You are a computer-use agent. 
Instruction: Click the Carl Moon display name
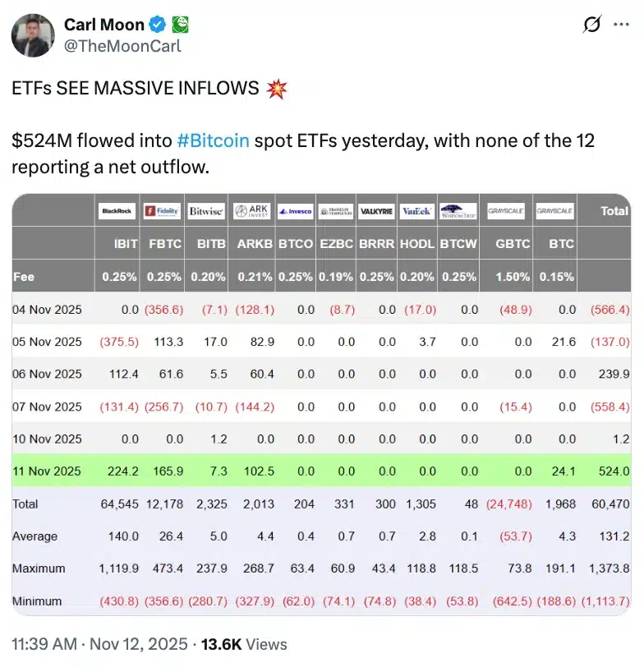tap(104, 25)
